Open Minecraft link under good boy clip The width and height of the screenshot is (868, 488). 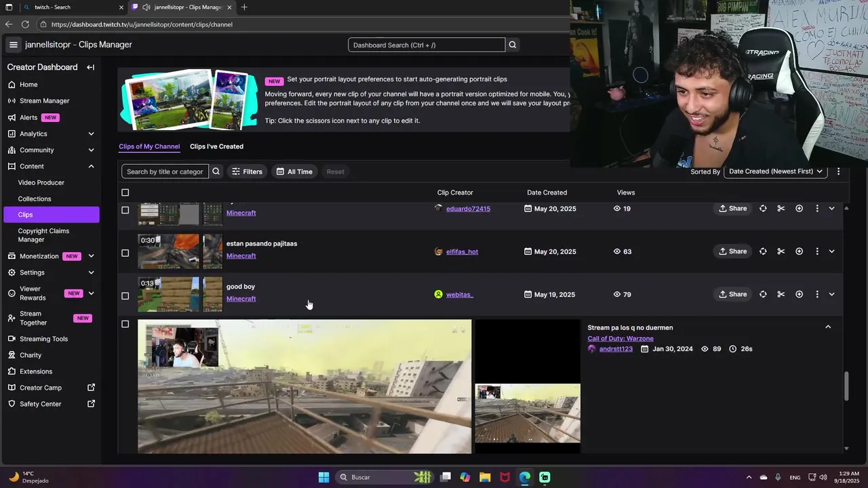[241, 299]
